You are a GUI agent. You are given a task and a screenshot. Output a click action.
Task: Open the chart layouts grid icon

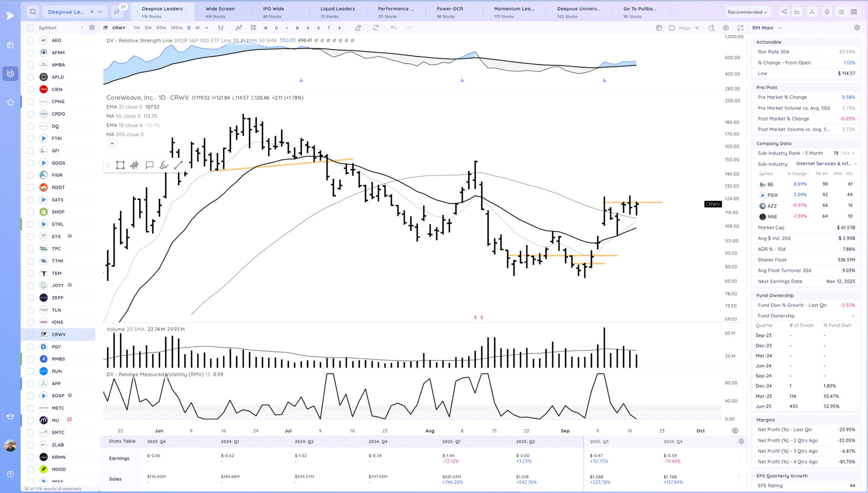click(253, 28)
